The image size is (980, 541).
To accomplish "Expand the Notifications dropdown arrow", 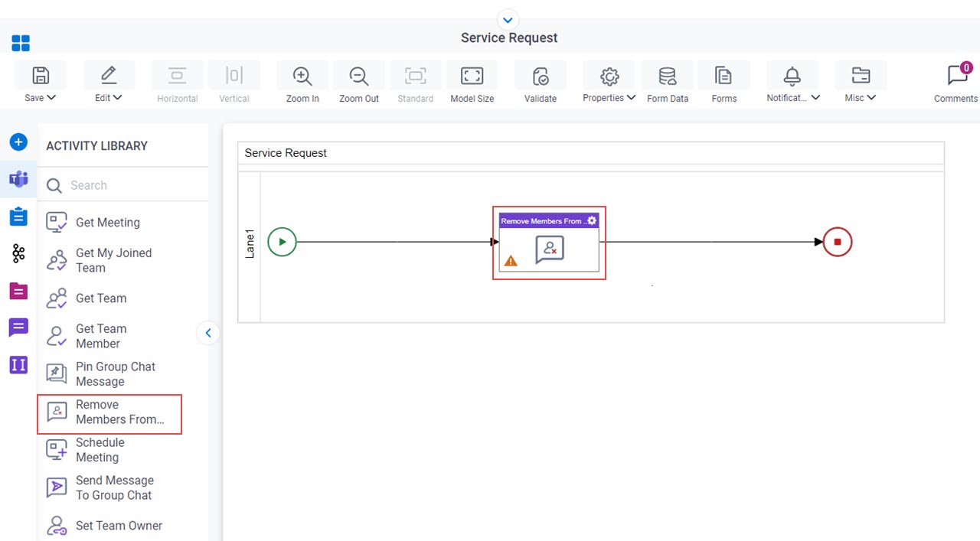I will pos(815,98).
